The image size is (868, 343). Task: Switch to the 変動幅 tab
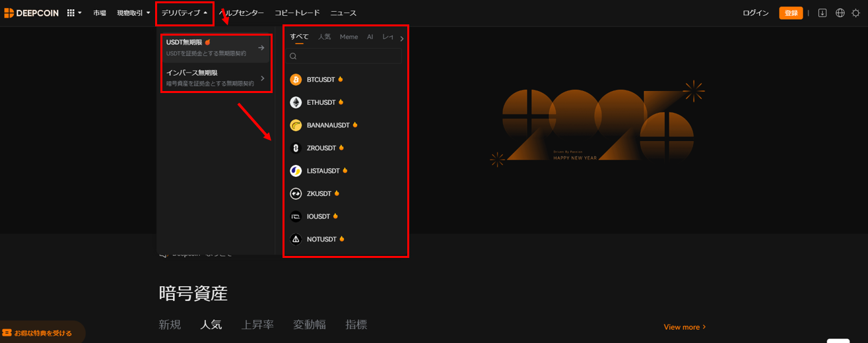pyautogui.click(x=310, y=325)
